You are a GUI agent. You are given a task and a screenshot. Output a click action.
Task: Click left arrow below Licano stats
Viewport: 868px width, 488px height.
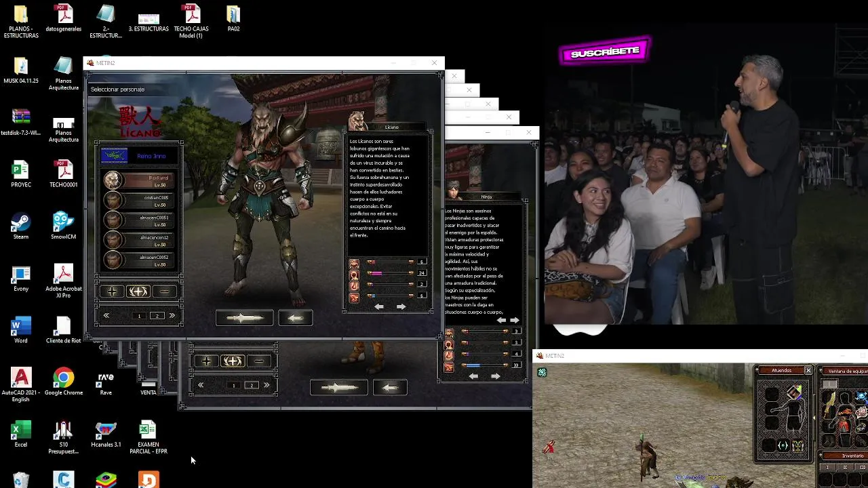[379, 307]
